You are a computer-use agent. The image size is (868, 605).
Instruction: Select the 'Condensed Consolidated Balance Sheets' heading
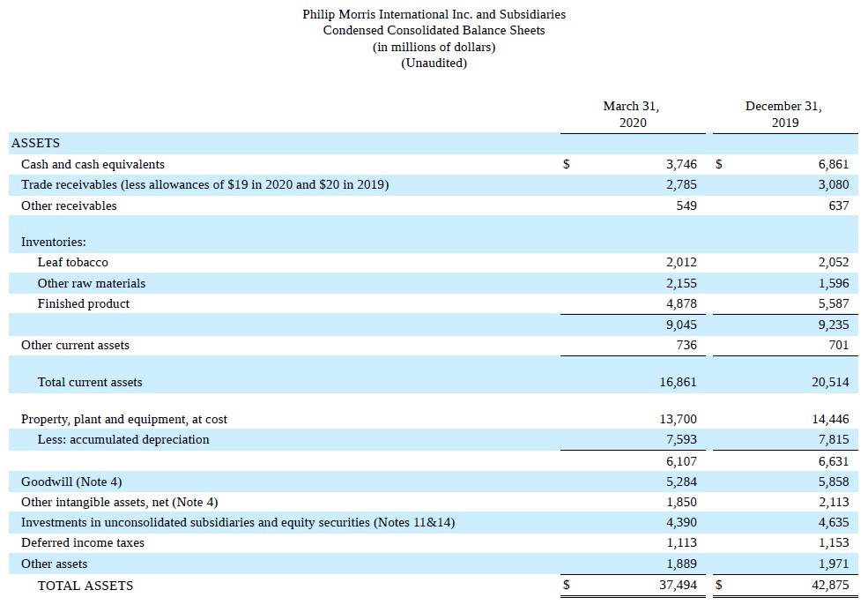[434, 31]
